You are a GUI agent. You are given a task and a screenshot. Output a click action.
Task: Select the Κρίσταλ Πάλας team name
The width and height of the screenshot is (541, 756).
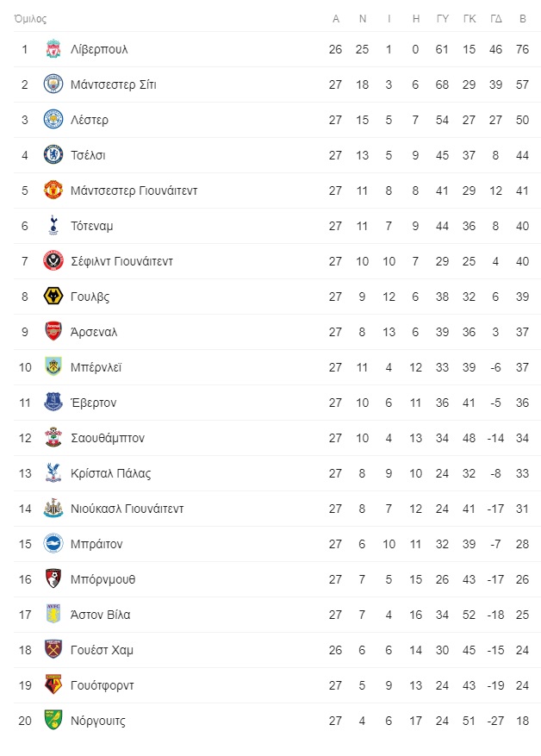coord(110,473)
